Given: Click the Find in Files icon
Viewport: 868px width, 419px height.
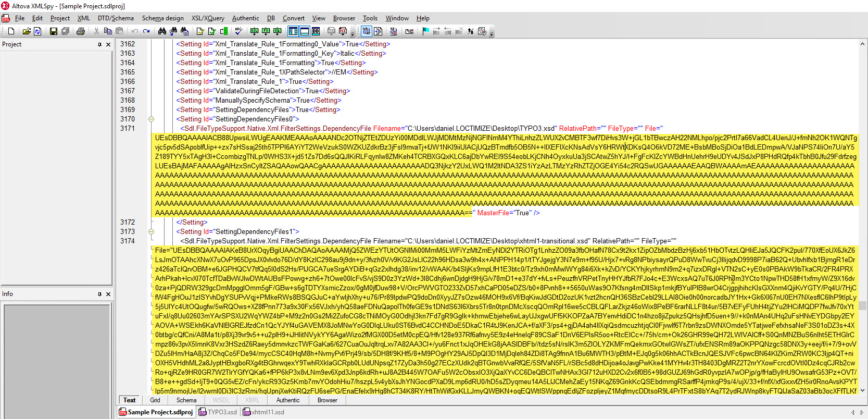Looking at the screenshot, I should (184, 31).
